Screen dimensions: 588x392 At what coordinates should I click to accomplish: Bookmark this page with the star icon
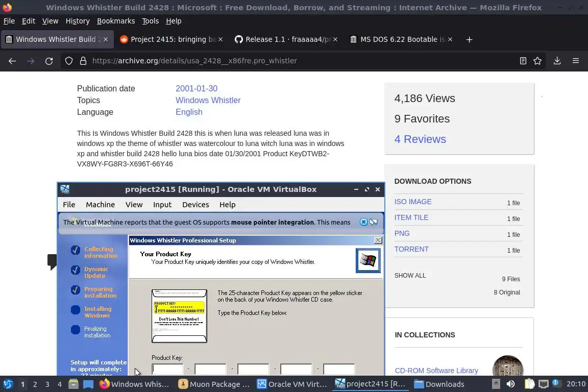pos(537,61)
